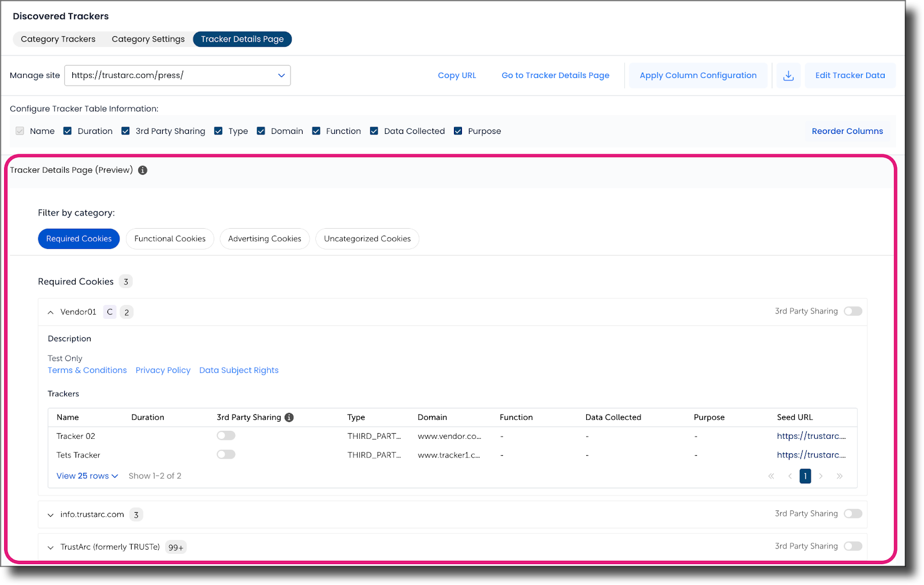Click the next-page pagination arrow
Image resolution: width=924 pixels, height=585 pixels.
(x=821, y=476)
